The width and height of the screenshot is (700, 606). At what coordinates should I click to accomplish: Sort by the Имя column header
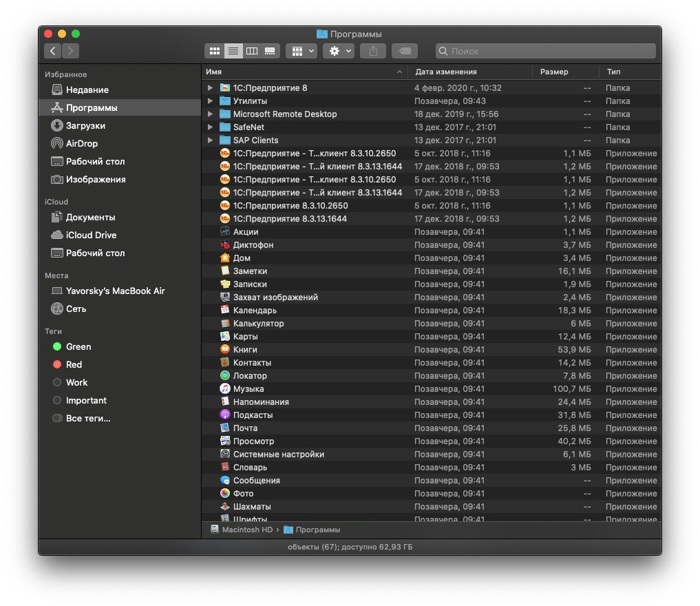[304, 72]
